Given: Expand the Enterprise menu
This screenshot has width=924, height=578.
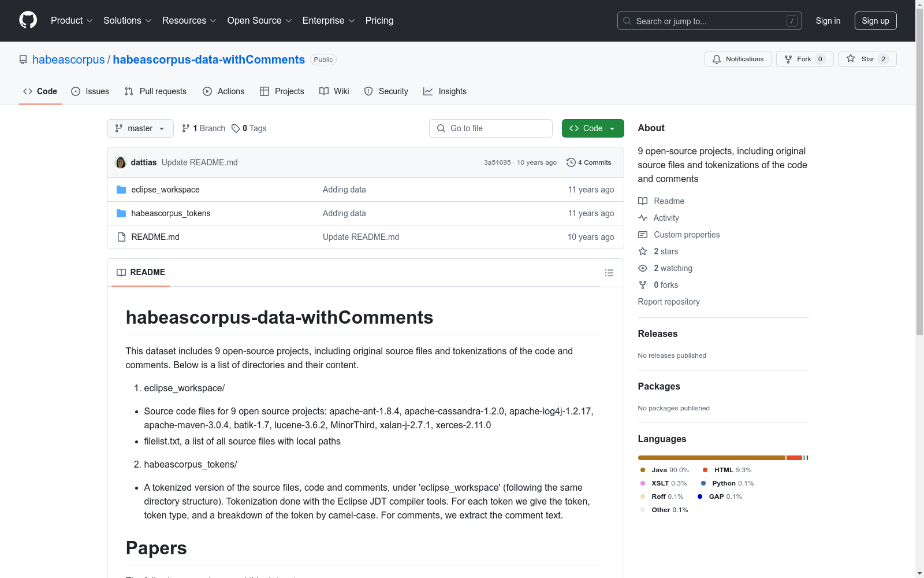Looking at the screenshot, I should pos(329,20).
